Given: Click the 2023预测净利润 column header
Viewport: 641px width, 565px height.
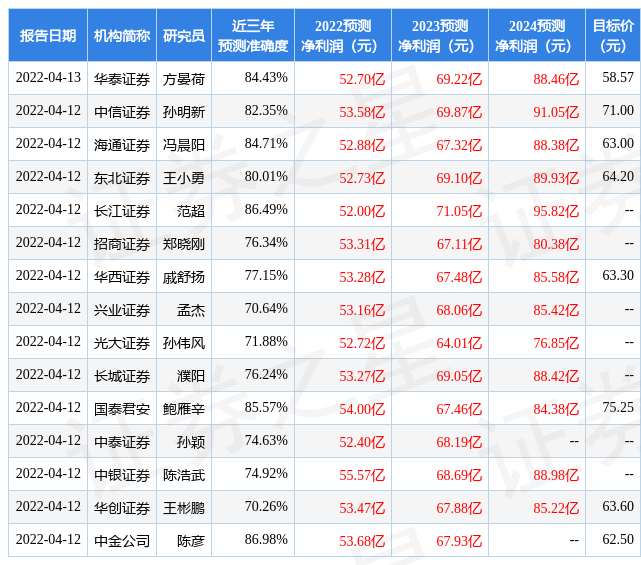Looking at the screenshot, I should point(440,36).
